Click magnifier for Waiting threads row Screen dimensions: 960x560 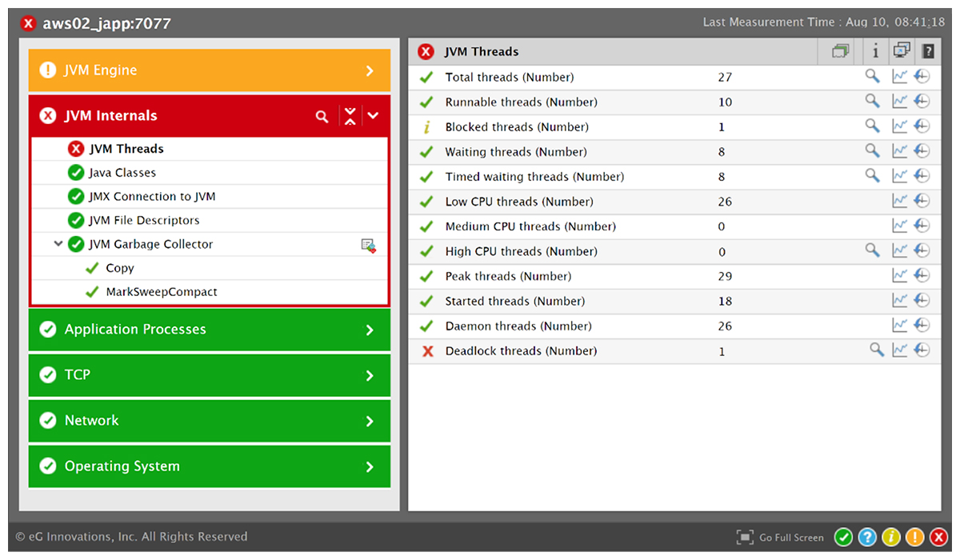tap(872, 151)
